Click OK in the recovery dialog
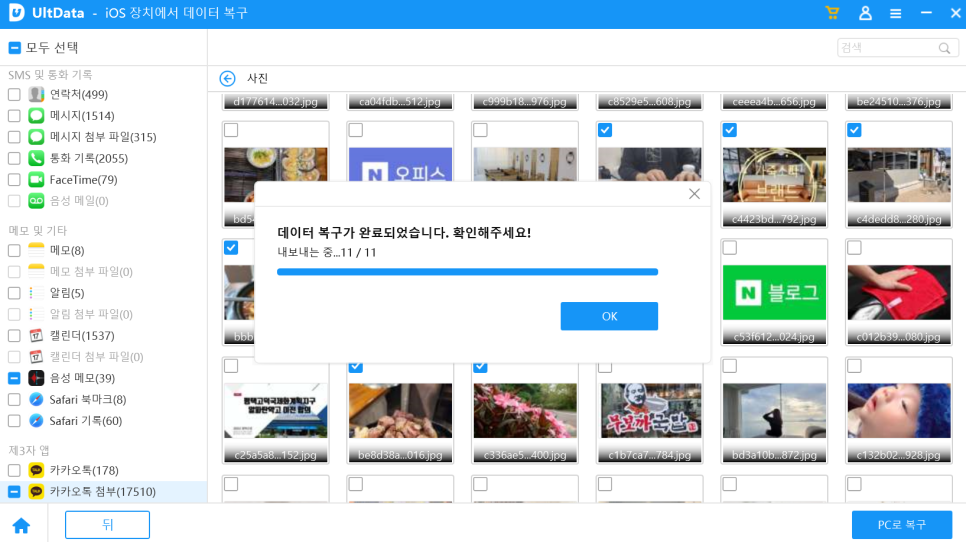 click(x=609, y=316)
